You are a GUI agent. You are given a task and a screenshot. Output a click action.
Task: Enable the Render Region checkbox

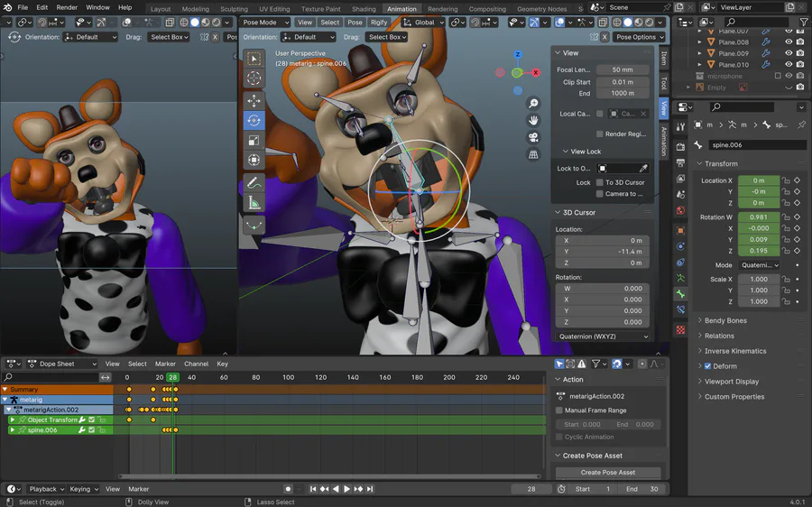[600, 134]
